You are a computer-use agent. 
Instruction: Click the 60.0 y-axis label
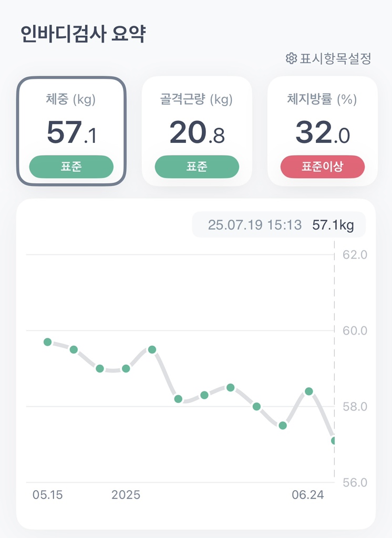[x=355, y=331]
